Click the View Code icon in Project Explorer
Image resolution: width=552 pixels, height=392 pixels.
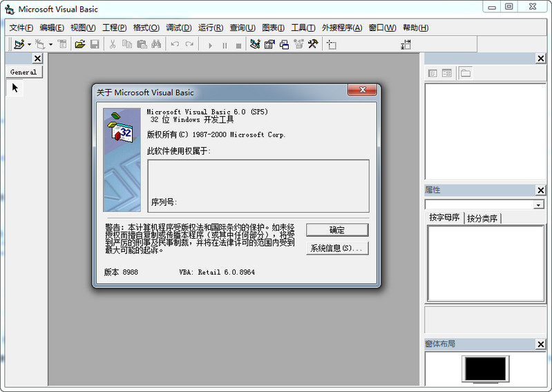[x=432, y=73]
